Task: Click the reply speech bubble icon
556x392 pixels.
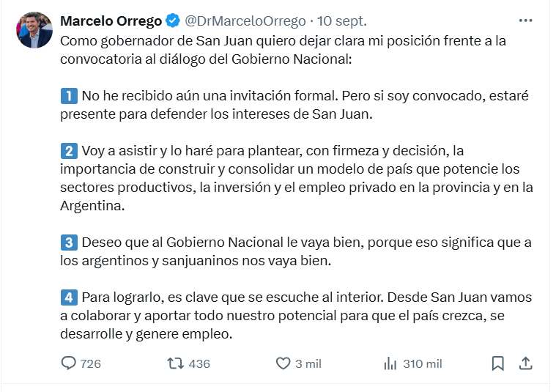Action: pos(68,363)
